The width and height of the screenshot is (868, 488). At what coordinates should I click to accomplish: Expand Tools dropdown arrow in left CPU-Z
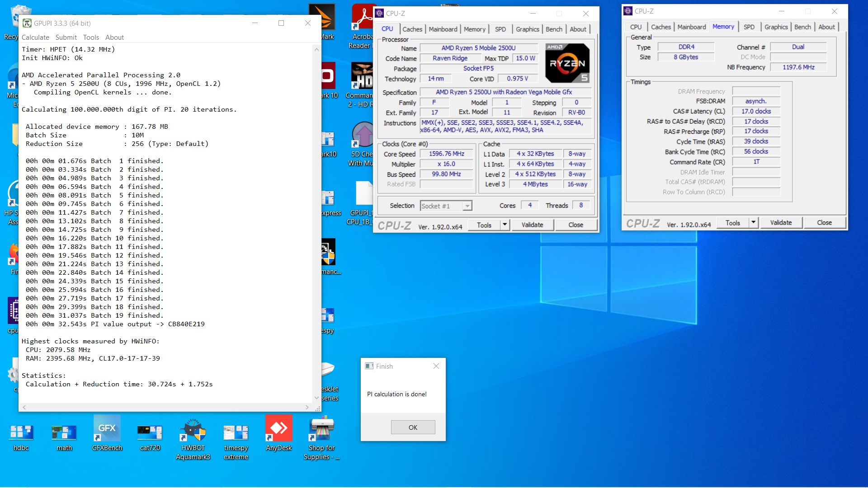pos(505,225)
